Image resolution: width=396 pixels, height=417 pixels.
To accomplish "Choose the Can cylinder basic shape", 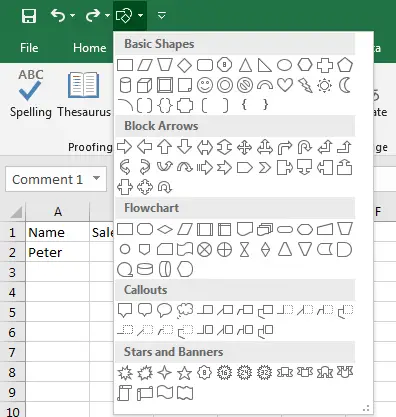I will tap(125, 85).
